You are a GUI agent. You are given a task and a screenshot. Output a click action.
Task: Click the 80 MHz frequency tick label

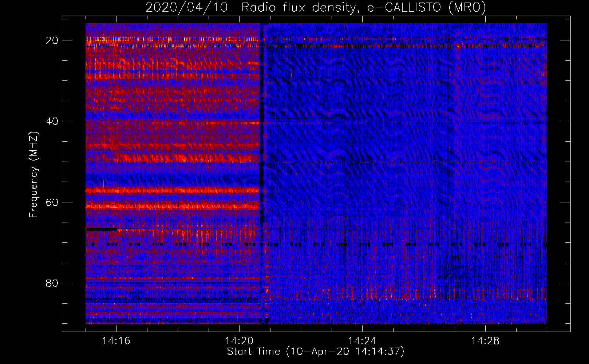pos(52,283)
